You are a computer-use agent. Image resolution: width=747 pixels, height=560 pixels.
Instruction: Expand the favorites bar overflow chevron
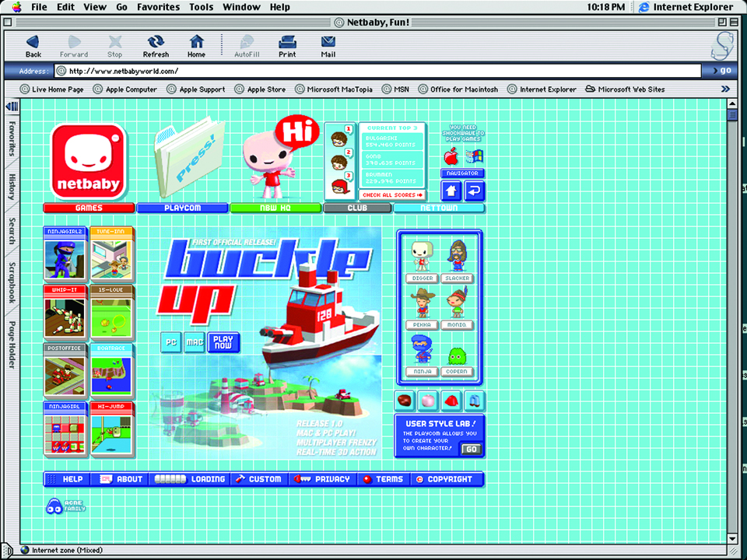725,89
